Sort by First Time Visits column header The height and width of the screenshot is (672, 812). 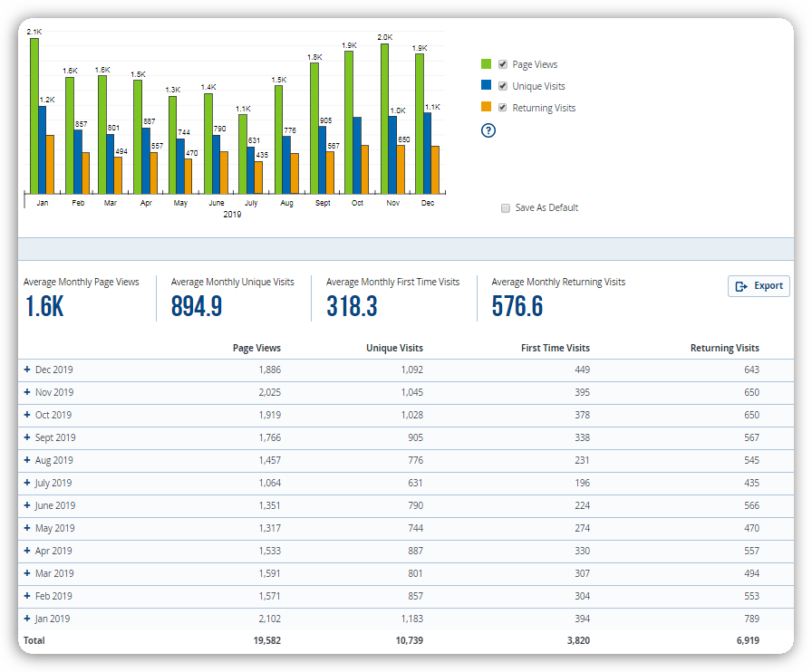555,348
